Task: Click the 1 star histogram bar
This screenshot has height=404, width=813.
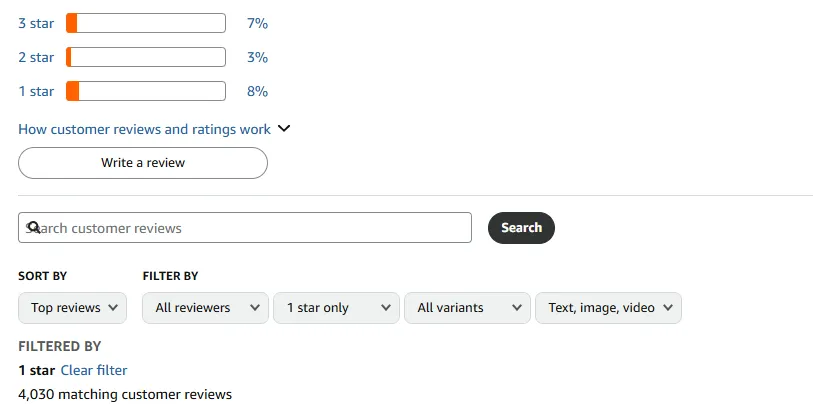Action: click(x=146, y=91)
